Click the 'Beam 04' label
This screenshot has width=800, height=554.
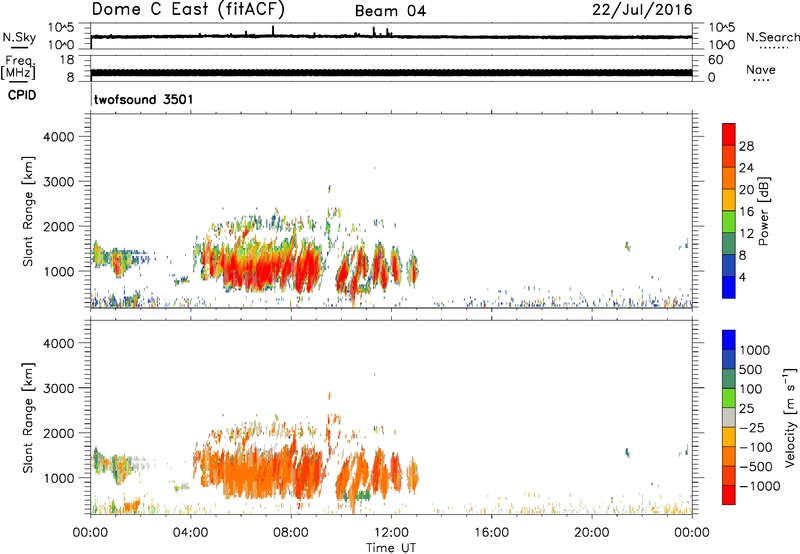[x=390, y=11]
